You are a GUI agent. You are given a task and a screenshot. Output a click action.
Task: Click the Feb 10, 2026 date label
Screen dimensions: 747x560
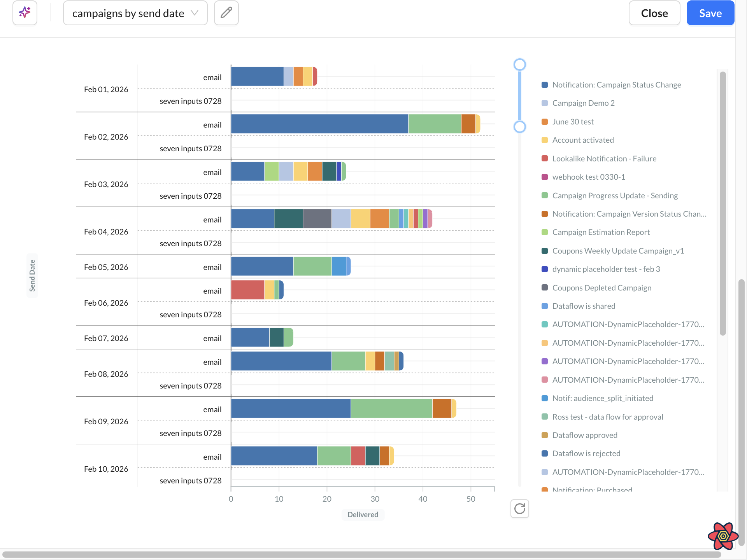point(106,469)
